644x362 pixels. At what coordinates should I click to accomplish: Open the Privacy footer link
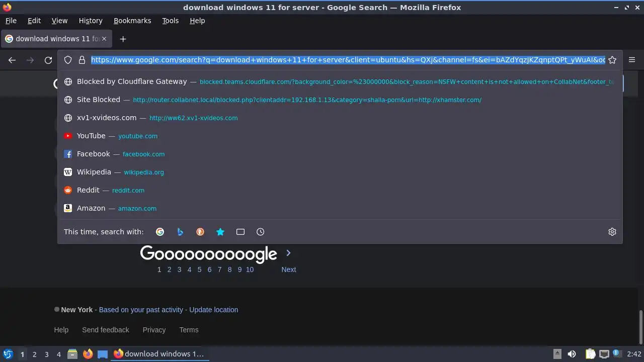tap(154, 330)
